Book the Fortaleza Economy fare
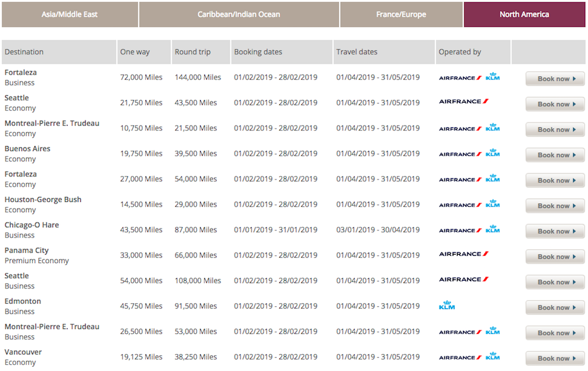 pyautogui.click(x=555, y=181)
